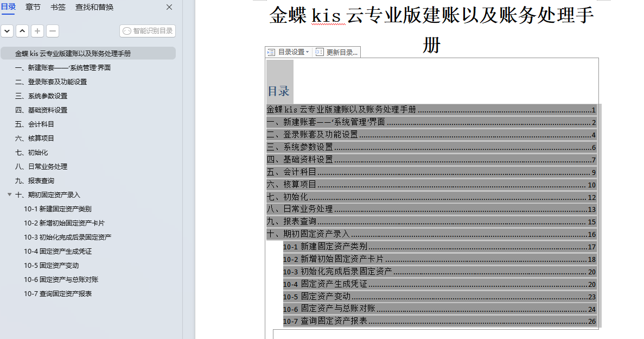Viewport: 644px width, 339px height.
Task: Select 10-7 查询固定资产报表 in outline pane
Action: click(x=58, y=294)
